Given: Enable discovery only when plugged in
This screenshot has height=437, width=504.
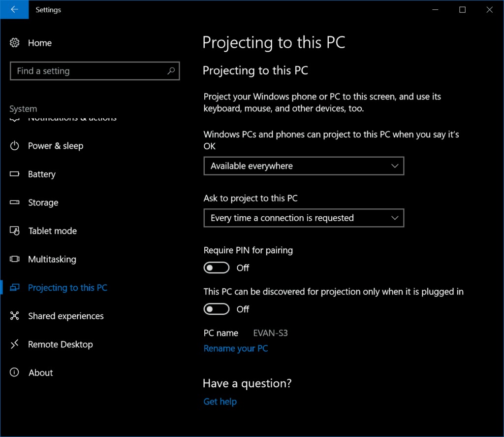Looking at the screenshot, I should tap(216, 309).
